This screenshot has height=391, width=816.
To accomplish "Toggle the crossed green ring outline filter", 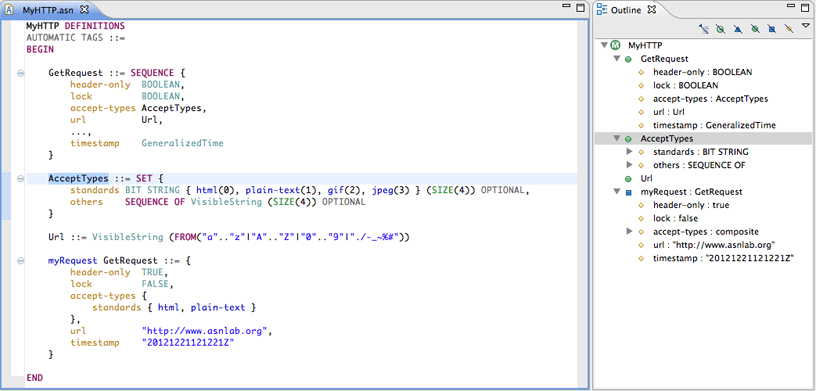I will tap(721, 30).
